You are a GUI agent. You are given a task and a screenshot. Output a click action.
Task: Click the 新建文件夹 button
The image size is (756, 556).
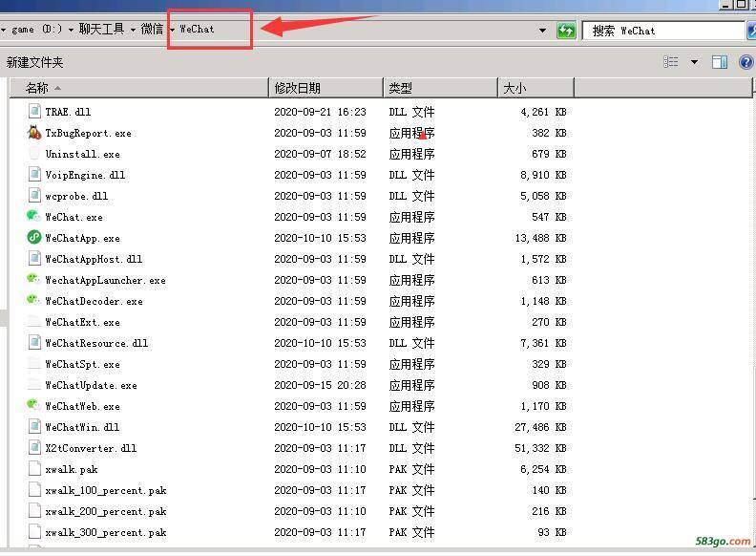point(34,62)
